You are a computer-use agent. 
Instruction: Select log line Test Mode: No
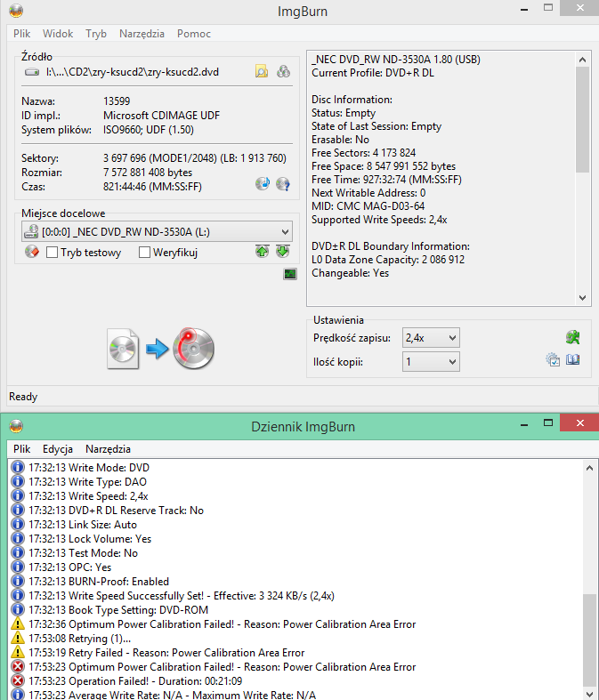(x=83, y=552)
